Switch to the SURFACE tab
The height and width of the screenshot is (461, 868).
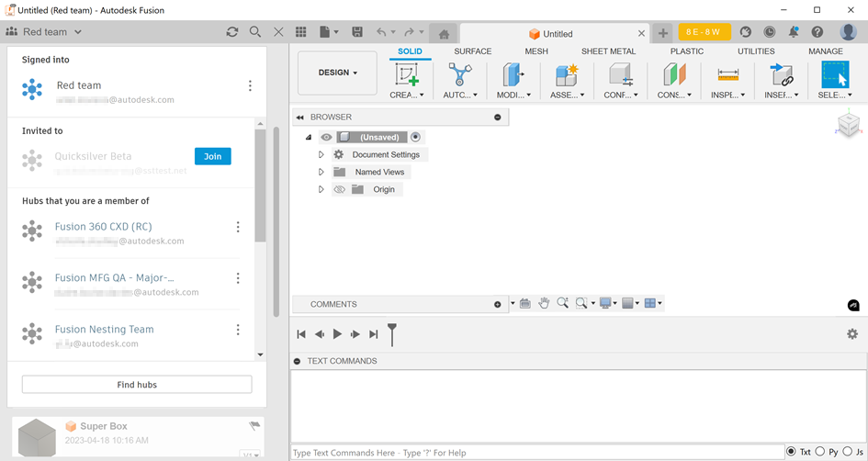coord(472,51)
